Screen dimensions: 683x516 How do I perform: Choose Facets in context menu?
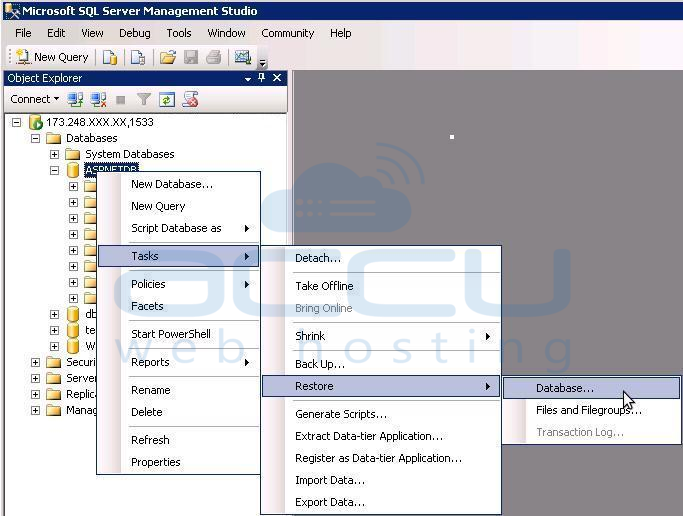coord(178,306)
